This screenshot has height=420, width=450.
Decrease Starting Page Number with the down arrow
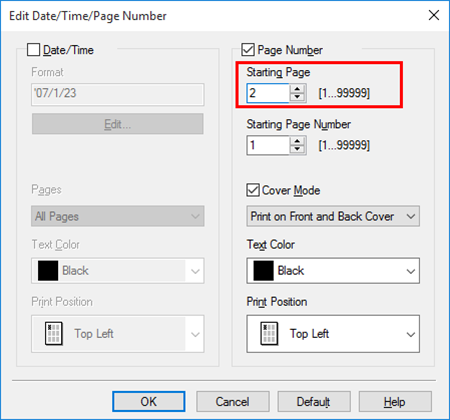tap(297, 149)
